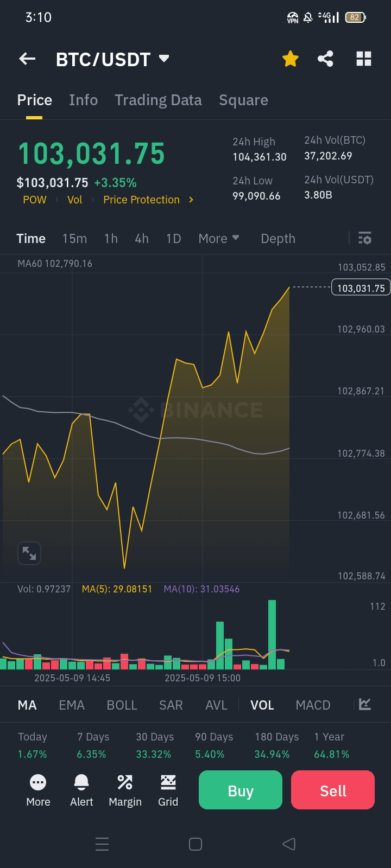Open the indicator chart settings icon
The height and width of the screenshot is (868, 391).
pos(365,704)
